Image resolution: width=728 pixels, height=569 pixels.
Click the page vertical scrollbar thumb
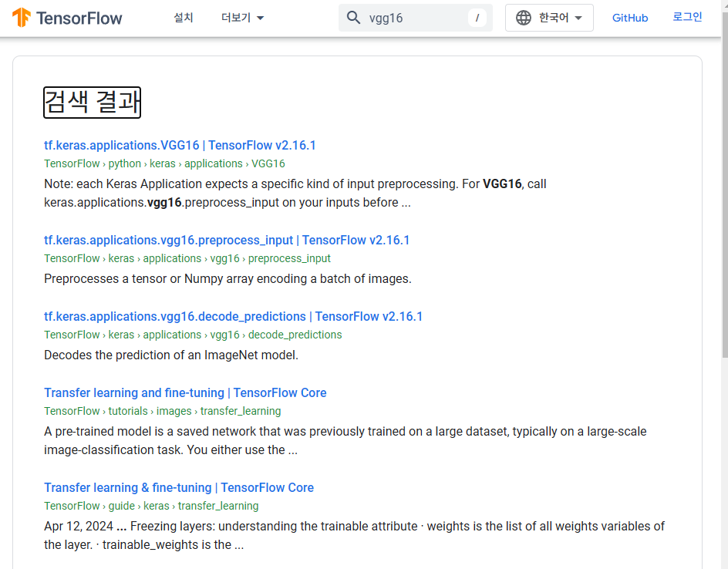(x=724, y=185)
